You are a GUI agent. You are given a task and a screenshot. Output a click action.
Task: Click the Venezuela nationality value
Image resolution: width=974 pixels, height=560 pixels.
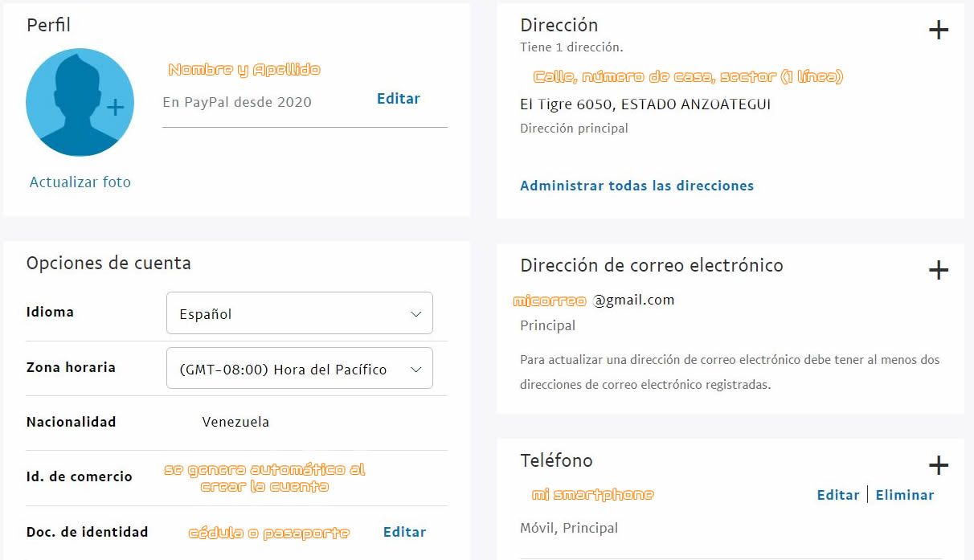tap(235, 422)
